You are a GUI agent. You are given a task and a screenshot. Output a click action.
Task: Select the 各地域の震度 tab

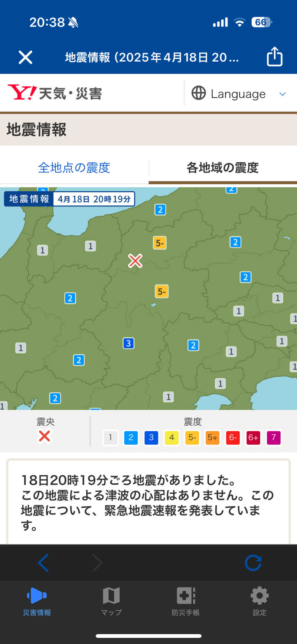pos(222,167)
